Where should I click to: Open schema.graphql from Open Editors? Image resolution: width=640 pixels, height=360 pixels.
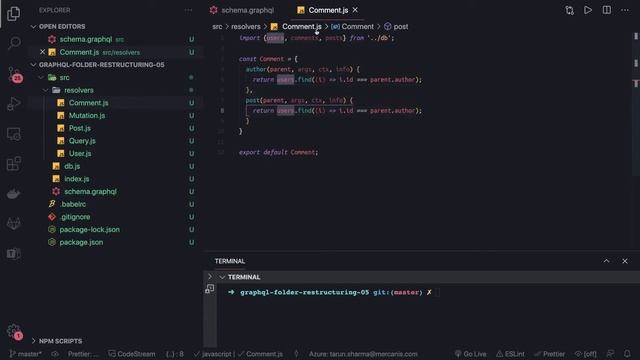pos(86,40)
